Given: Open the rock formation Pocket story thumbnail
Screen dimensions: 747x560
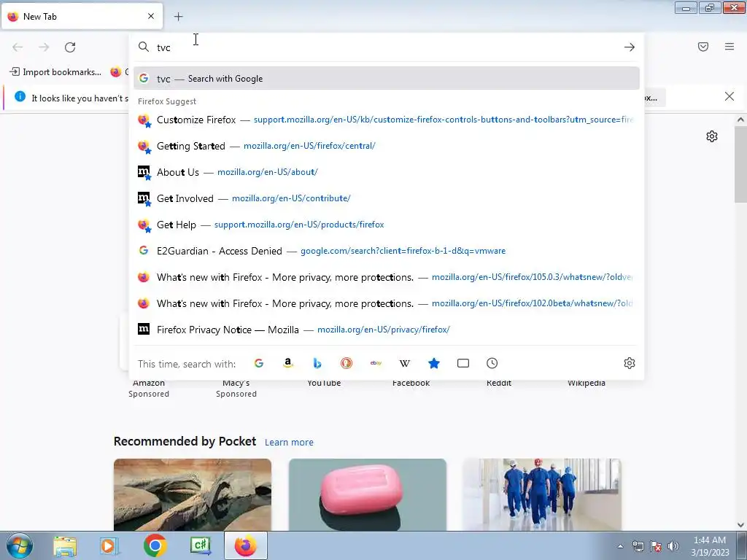Looking at the screenshot, I should click(193, 495).
